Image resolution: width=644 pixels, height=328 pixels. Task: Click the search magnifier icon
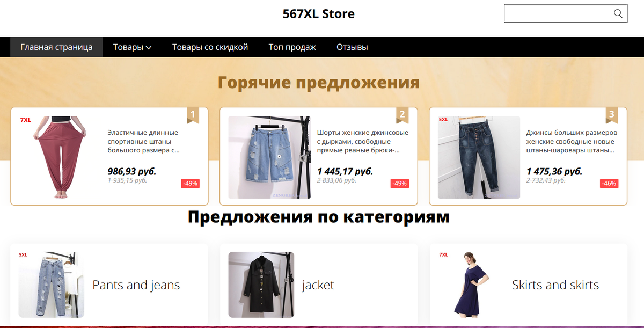click(x=618, y=13)
